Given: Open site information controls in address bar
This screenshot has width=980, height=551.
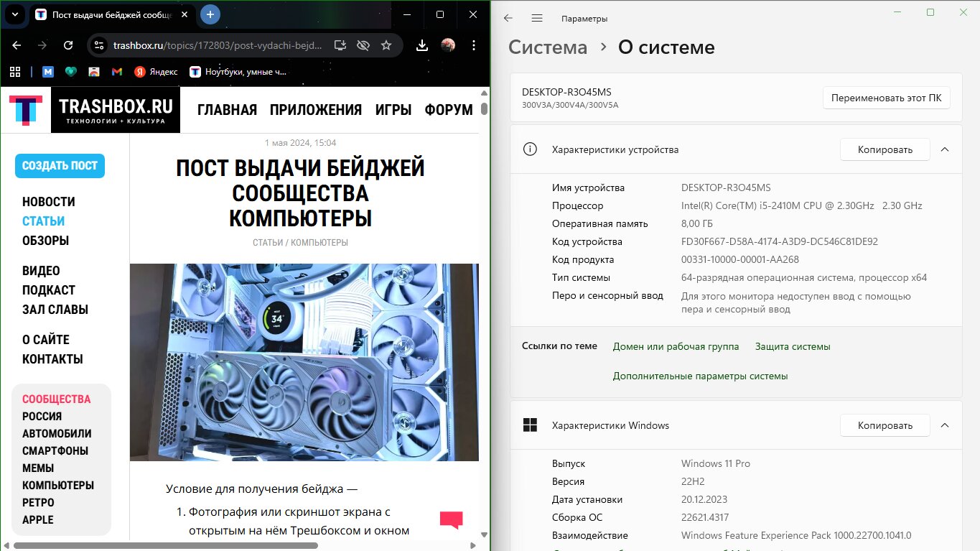Looking at the screenshot, I should coord(101,45).
